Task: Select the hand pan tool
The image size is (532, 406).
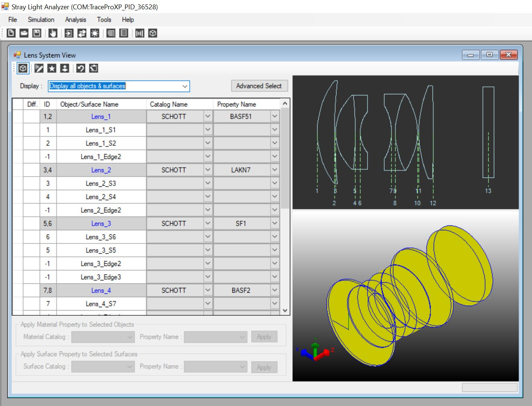Action: [x=53, y=33]
